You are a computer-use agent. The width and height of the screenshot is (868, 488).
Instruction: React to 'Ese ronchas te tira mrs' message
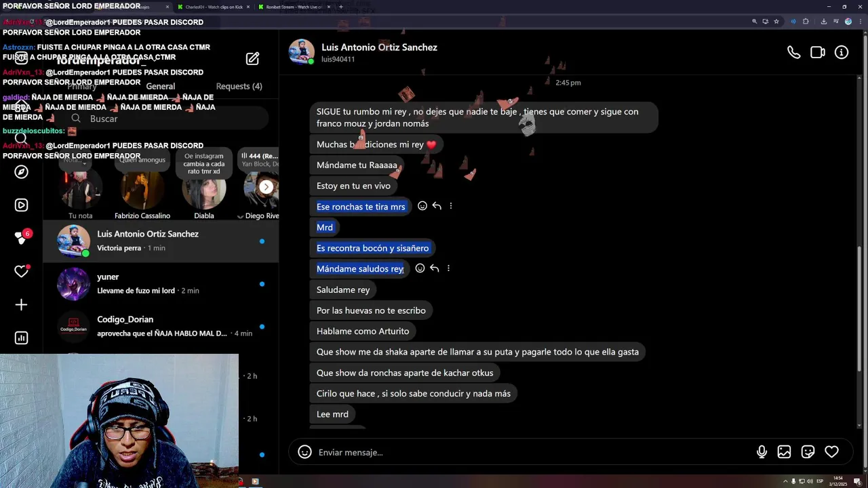(422, 206)
